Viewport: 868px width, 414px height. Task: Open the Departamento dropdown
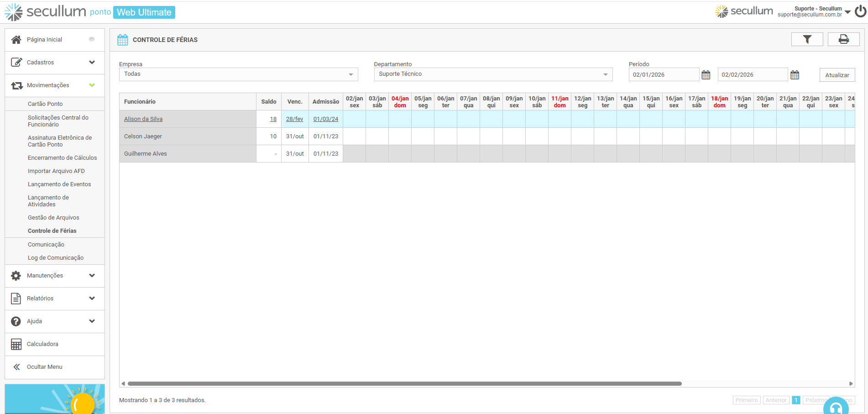493,74
